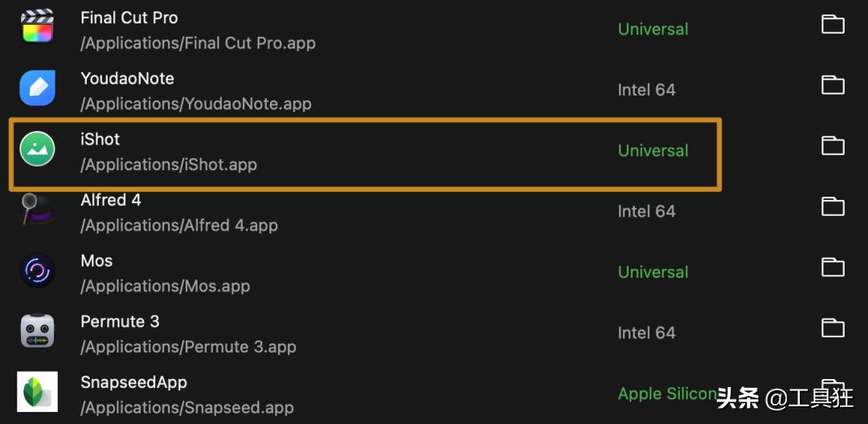Open folder icon for Alfred 4 row
Viewport: 868px width, 424px height.
(x=833, y=207)
